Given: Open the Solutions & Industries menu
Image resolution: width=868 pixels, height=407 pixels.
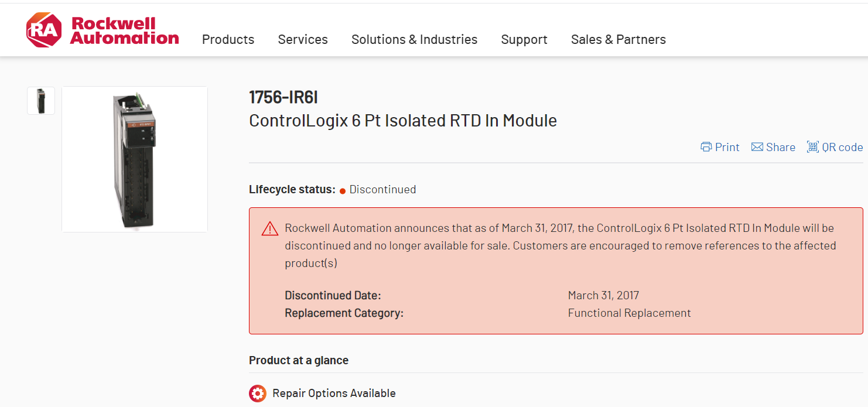Looking at the screenshot, I should pyautogui.click(x=414, y=39).
